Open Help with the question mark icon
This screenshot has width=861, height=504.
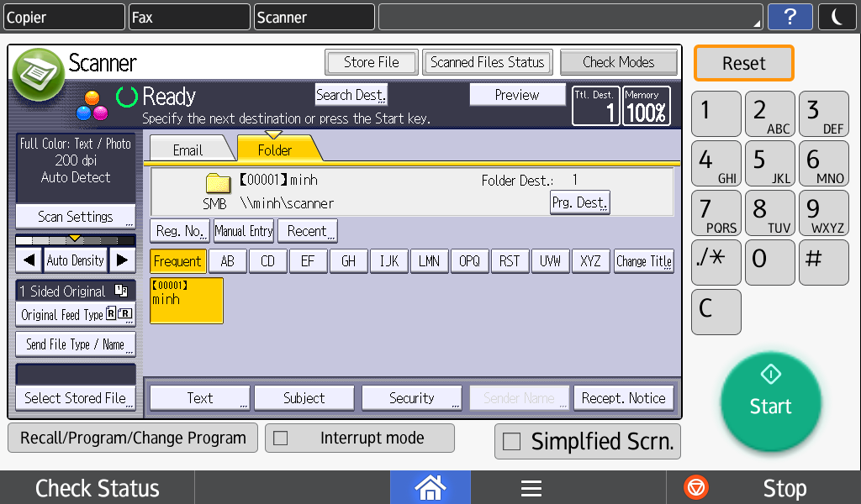[x=790, y=16]
